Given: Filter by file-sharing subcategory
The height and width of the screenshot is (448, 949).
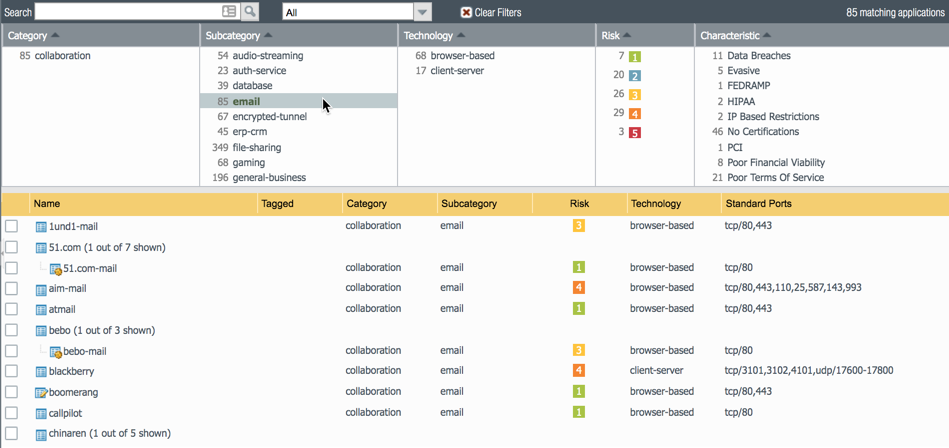Looking at the screenshot, I should pyautogui.click(x=256, y=147).
